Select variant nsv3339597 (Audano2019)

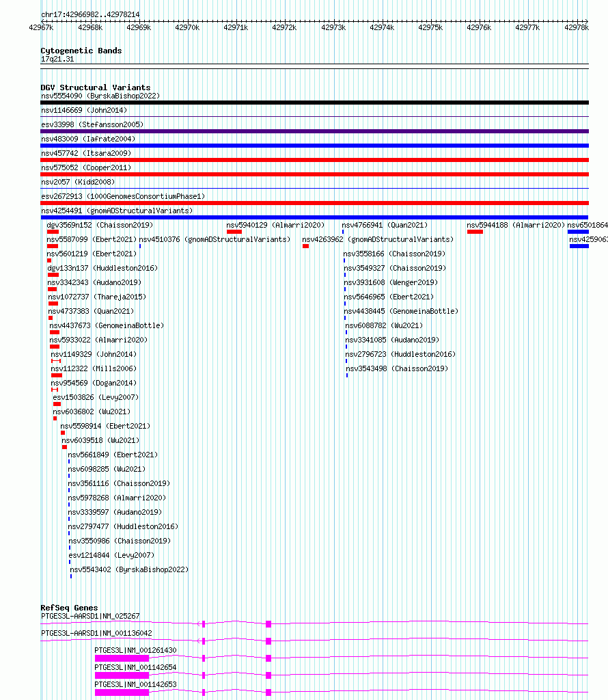(115, 511)
